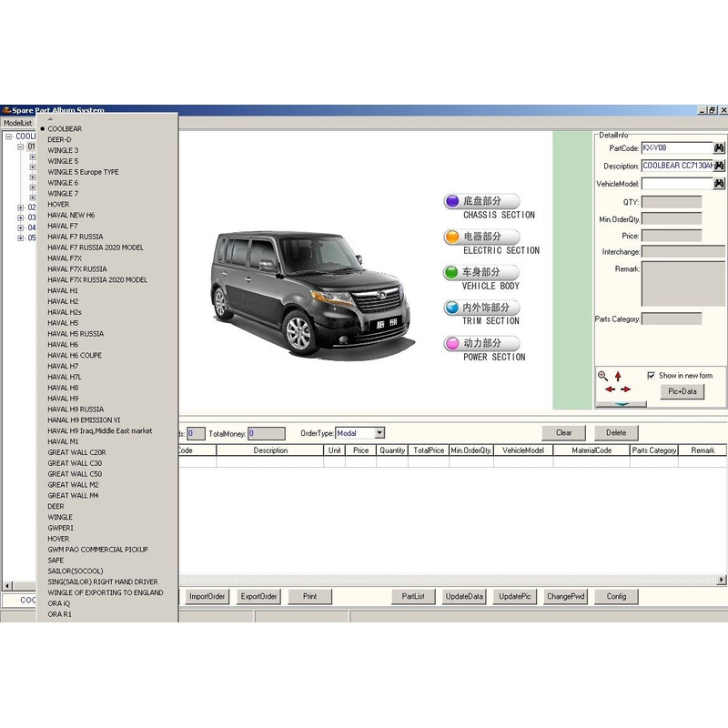Viewport: 728px width, 728px height.
Task: Expand the 02 tree node
Action: [x=20, y=207]
